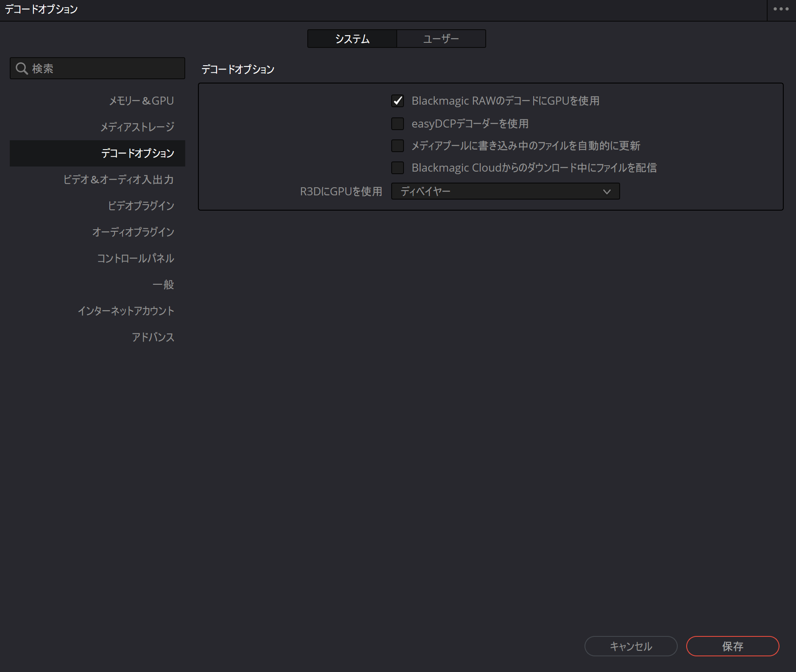
Task: Click the キャンセル button
Action: [631, 646]
